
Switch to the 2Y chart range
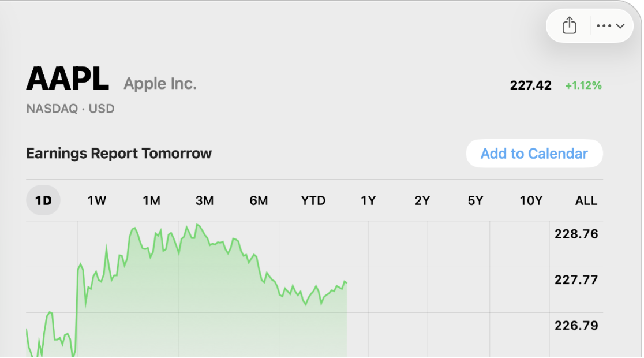coord(422,200)
